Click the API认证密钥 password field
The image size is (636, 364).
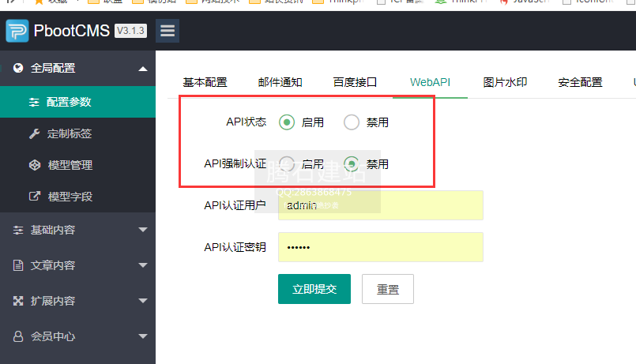[x=380, y=247]
